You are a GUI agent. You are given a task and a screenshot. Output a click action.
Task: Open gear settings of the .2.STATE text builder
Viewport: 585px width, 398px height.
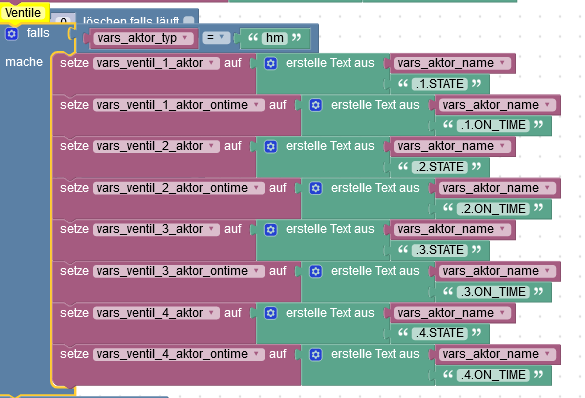(x=270, y=147)
